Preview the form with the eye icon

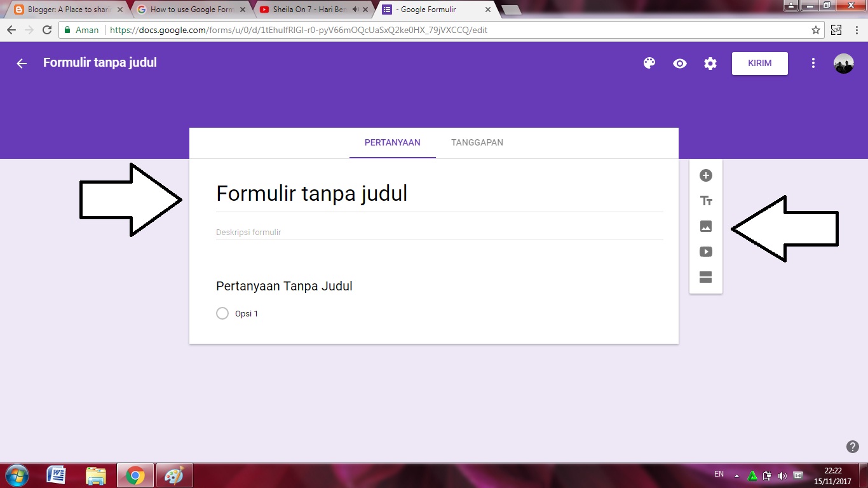[679, 63]
